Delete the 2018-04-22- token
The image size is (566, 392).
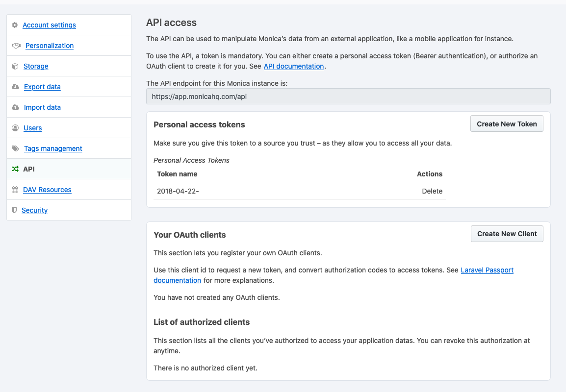coord(432,191)
